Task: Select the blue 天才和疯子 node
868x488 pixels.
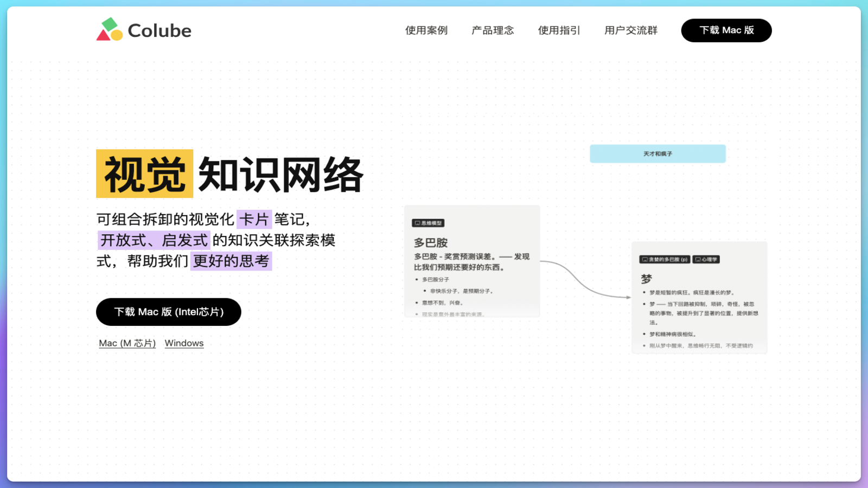Action: coord(658,153)
